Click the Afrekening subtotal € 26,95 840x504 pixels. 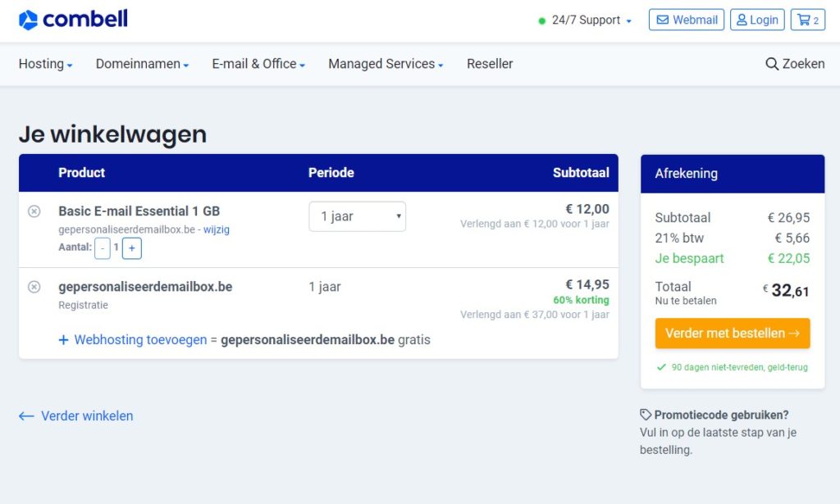click(788, 218)
